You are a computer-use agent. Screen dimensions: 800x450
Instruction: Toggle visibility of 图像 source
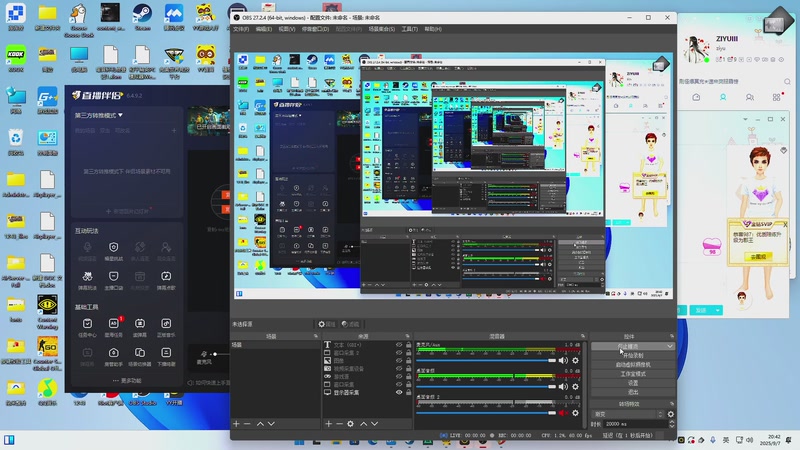(399, 360)
